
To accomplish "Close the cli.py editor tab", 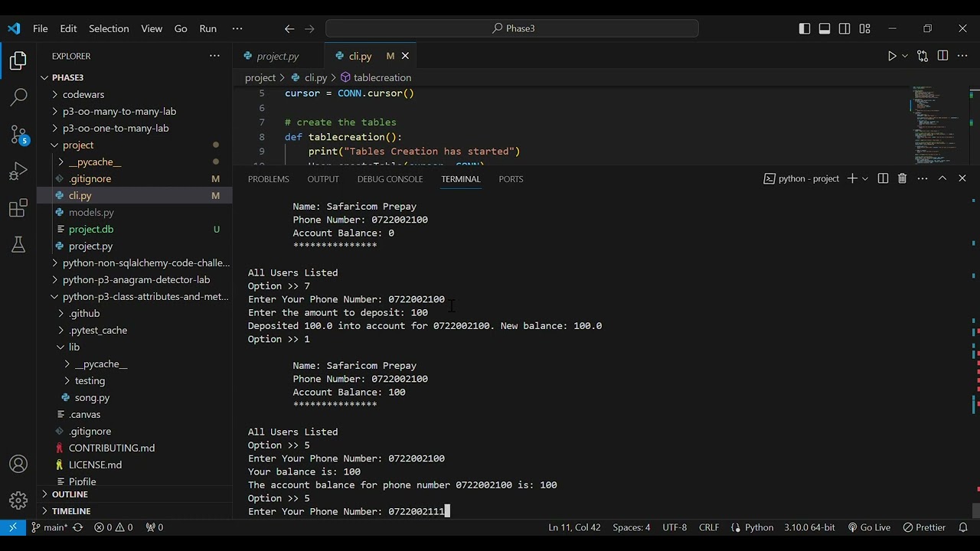I will tap(406, 56).
